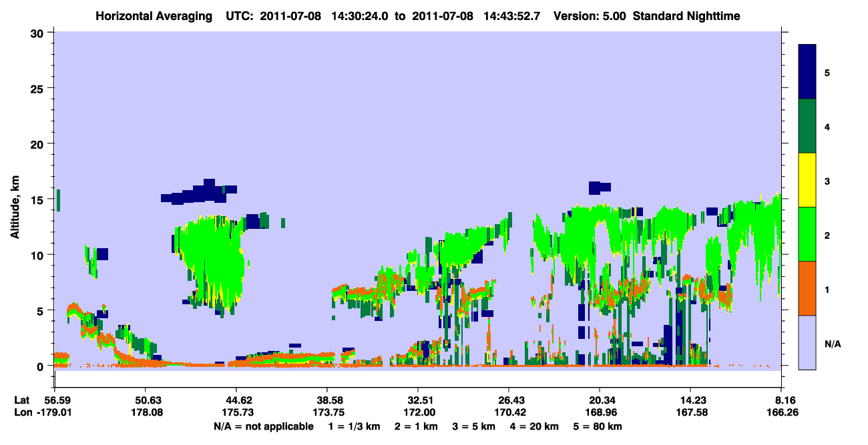
Task: Click the legend text 'N/A = not applicable'
Action: [x=263, y=426]
